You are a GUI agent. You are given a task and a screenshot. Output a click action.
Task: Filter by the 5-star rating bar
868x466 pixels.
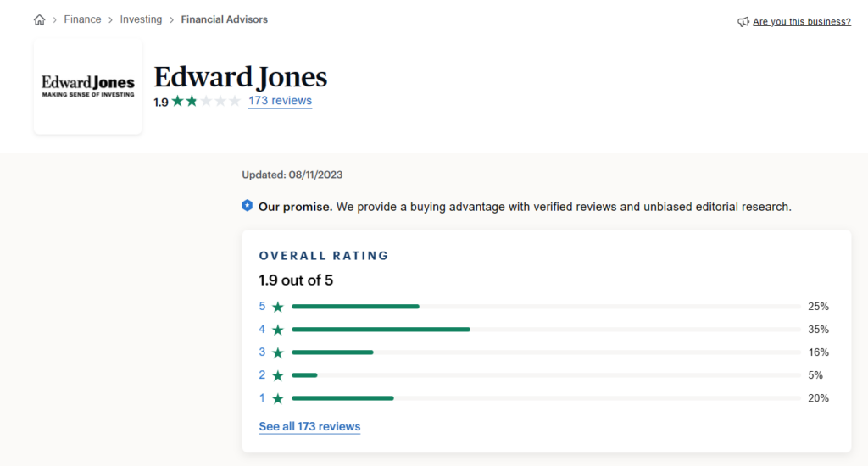(x=546, y=306)
